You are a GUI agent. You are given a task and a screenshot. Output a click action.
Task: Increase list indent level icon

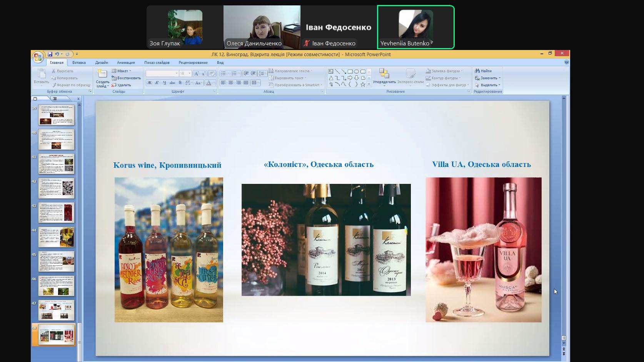pyautogui.click(x=253, y=73)
